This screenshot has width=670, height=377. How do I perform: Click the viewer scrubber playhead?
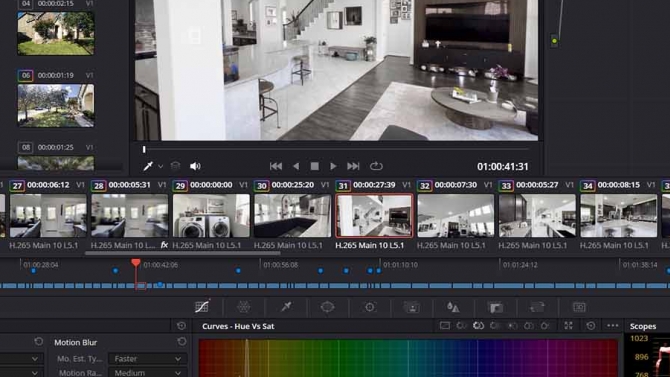click(144, 149)
